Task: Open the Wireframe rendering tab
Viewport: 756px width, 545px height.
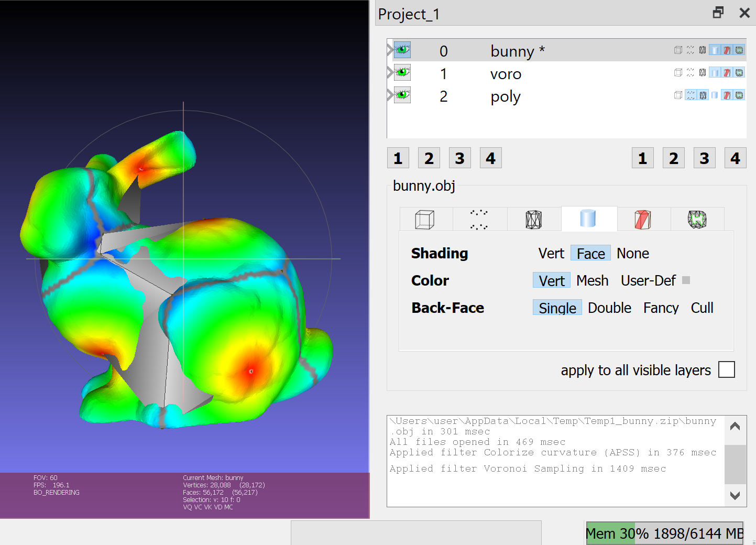Action: (x=534, y=219)
